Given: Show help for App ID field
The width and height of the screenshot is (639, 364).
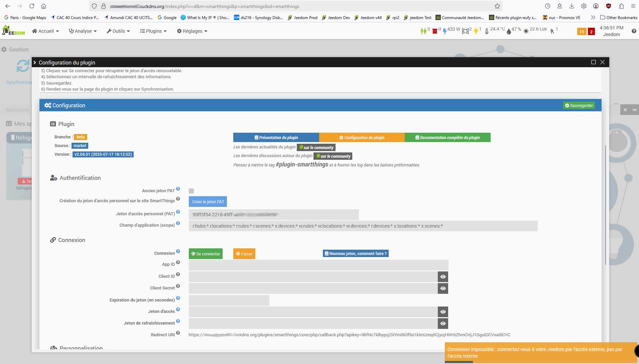Looking at the screenshot, I should point(178,262).
